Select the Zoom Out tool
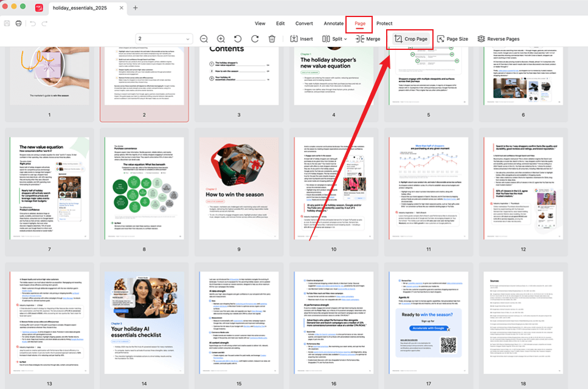 (x=204, y=38)
